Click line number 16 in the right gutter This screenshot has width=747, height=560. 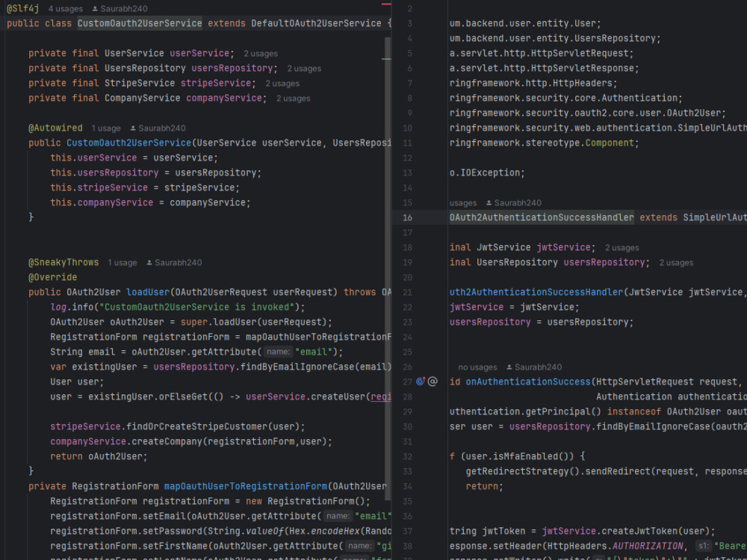(x=407, y=217)
